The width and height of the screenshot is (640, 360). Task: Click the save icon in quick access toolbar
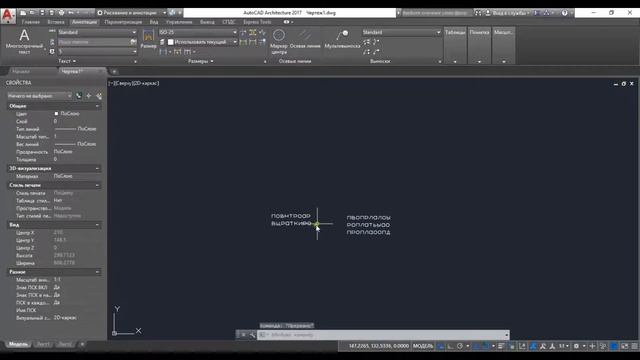point(42,13)
